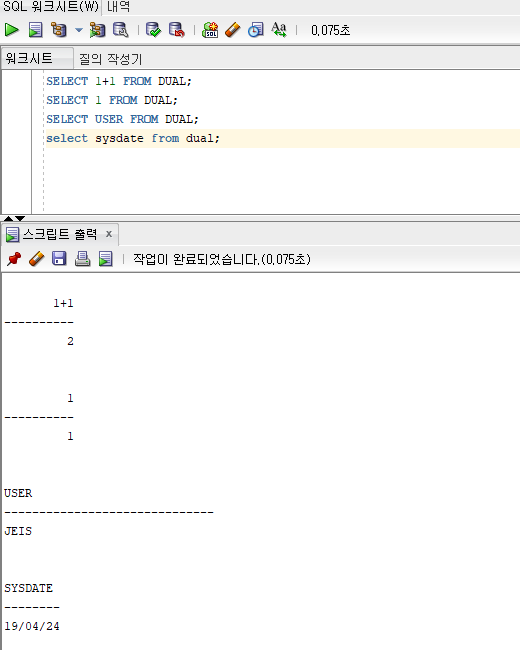The image size is (520, 650).
Task: Run the statement with the green play icon
Action: [x=12, y=30]
